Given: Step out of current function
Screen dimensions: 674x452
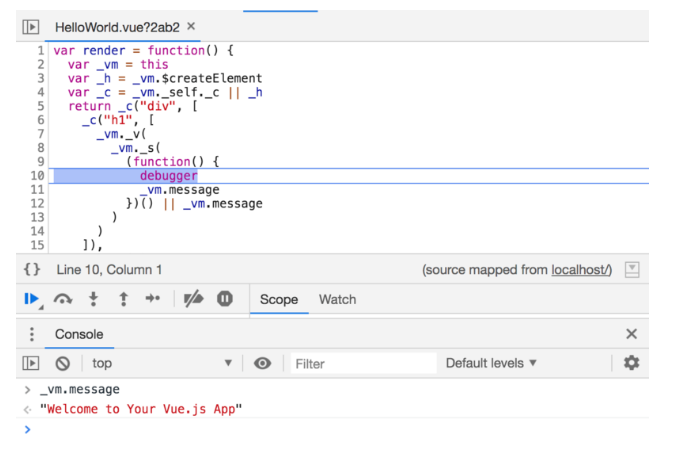Looking at the screenshot, I should coord(123,299).
